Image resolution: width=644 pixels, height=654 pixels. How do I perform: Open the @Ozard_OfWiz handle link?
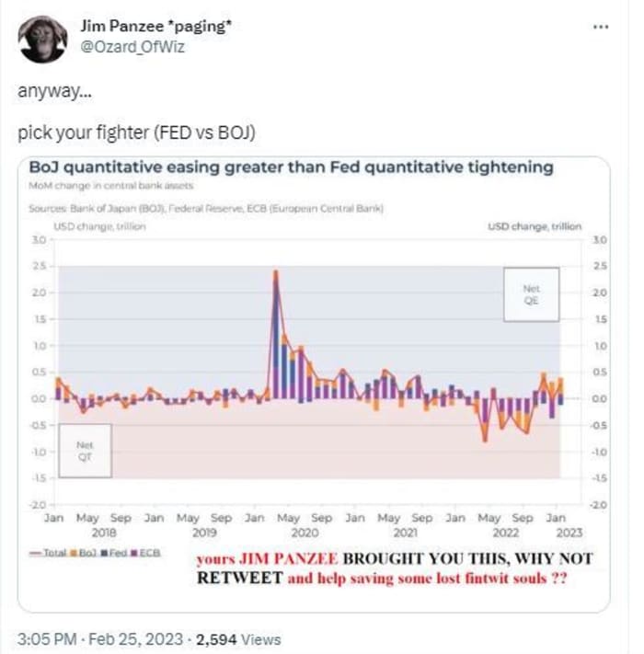tap(132, 47)
